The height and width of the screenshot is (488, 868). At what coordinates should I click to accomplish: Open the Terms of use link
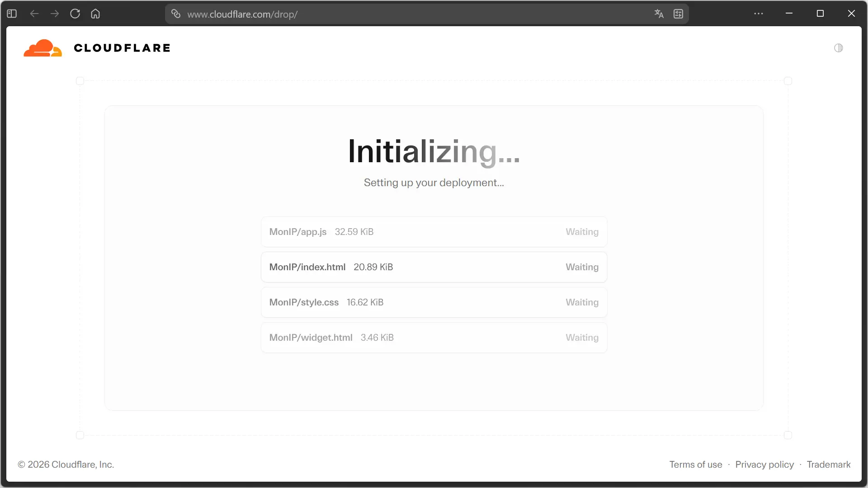click(696, 465)
